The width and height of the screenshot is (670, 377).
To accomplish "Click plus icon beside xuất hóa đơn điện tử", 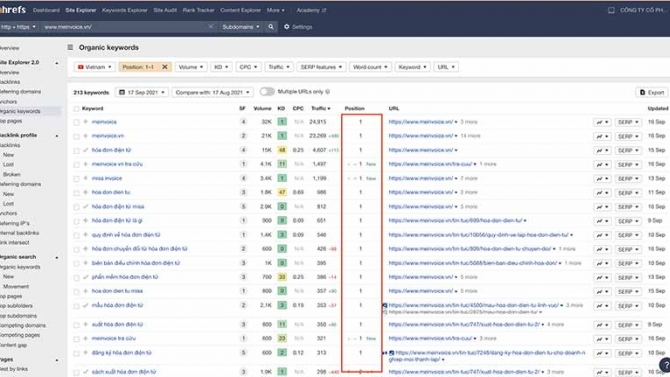I will 85,324.
